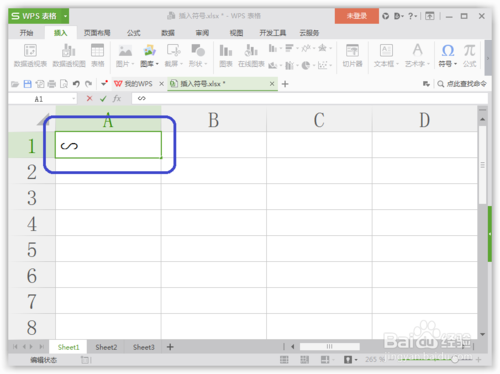The image size is (500, 374).
Task: Insert a formula using the Pi icon
Action: (x=469, y=55)
